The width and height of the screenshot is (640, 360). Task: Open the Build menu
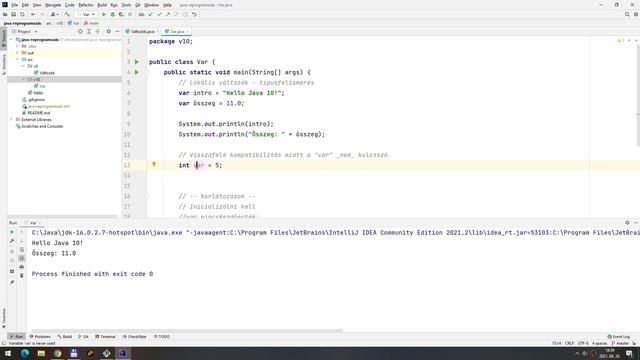[x=102, y=5]
